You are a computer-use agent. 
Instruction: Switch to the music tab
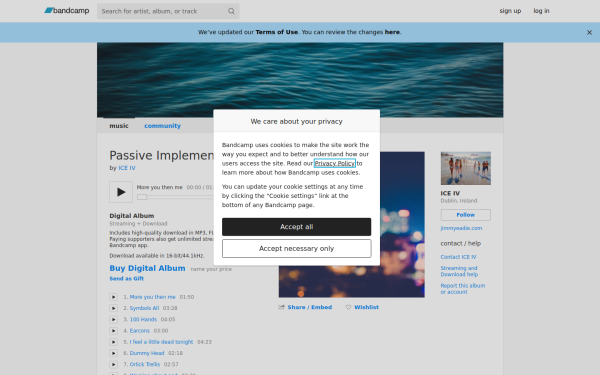coord(119,126)
